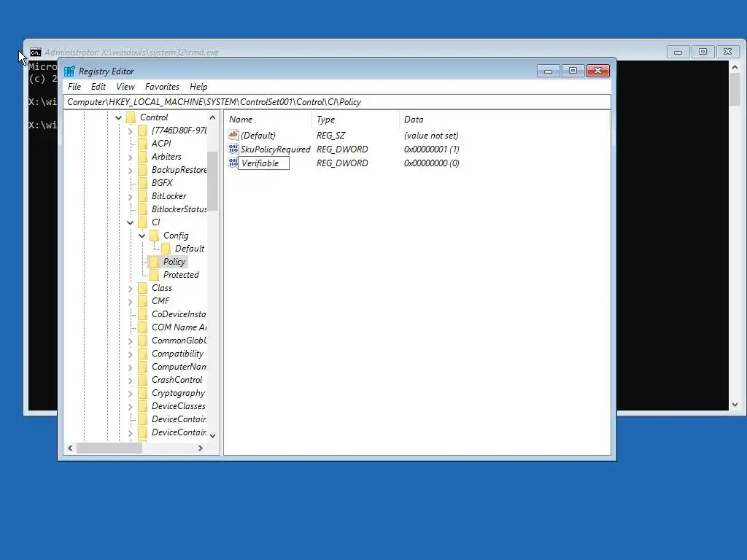Click the Policy folder icon
The height and width of the screenshot is (560, 747).
pos(155,262)
